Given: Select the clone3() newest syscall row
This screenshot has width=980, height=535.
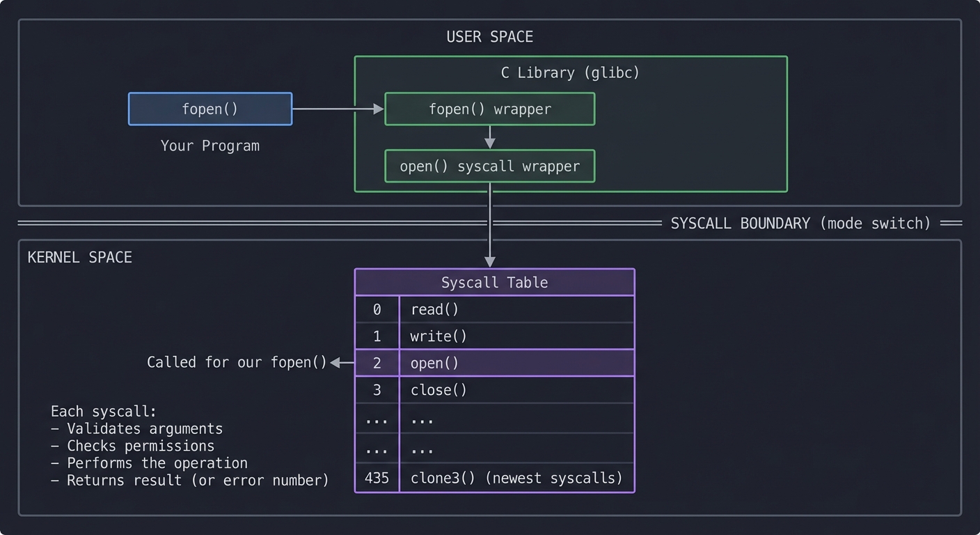Looking at the screenshot, I should (x=516, y=478).
